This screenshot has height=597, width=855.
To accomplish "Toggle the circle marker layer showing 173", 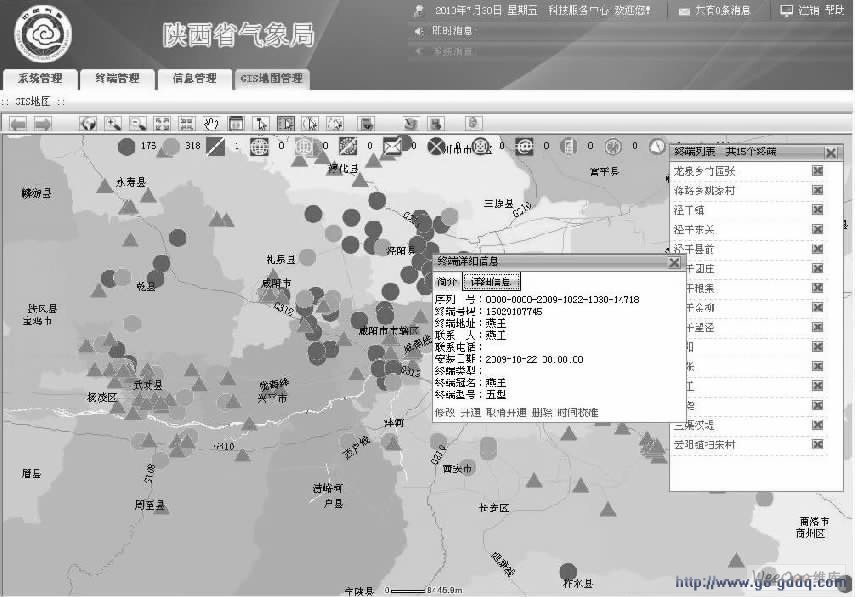I will pyautogui.click(x=128, y=146).
